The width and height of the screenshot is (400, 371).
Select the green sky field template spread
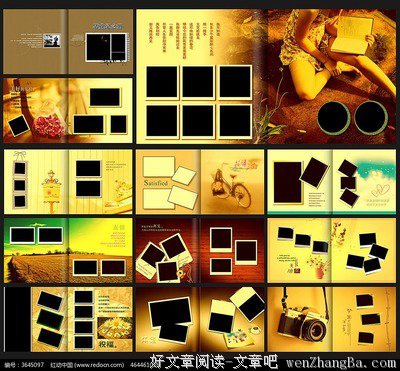68,250
